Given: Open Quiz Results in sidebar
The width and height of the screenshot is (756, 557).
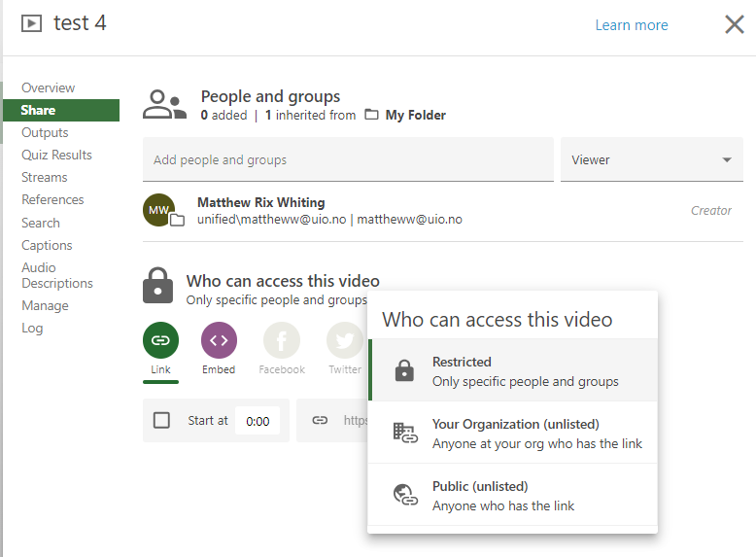Looking at the screenshot, I should pyautogui.click(x=56, y=155).
